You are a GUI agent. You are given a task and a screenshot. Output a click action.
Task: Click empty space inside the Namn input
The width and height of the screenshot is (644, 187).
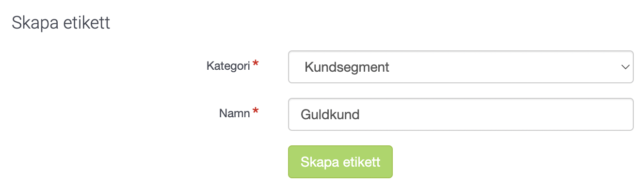495,114
